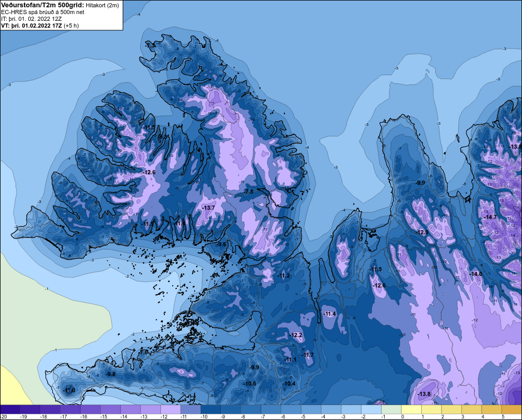Select the pale yellow legend swatch between 0 and 1
The height and width of the screenshot is (420, 522).
point(411,410)
